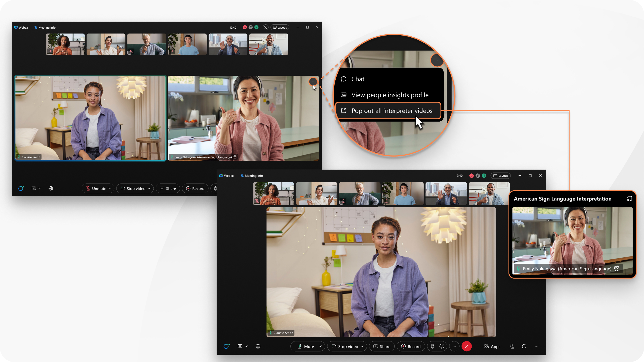Screen dimensions: 644x362
Task: Select 'View people insights profile'
Action: click(390, 95)
